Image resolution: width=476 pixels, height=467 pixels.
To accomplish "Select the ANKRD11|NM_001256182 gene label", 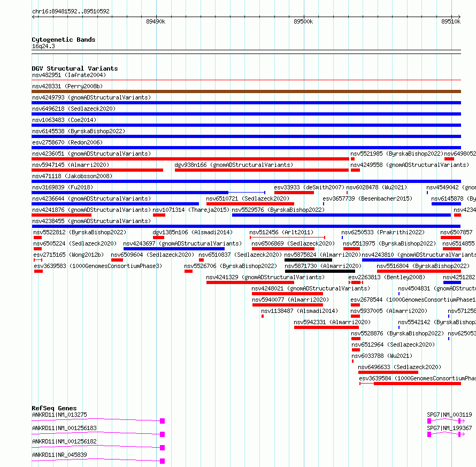I will pyautogui.click(x=64, y=441).
